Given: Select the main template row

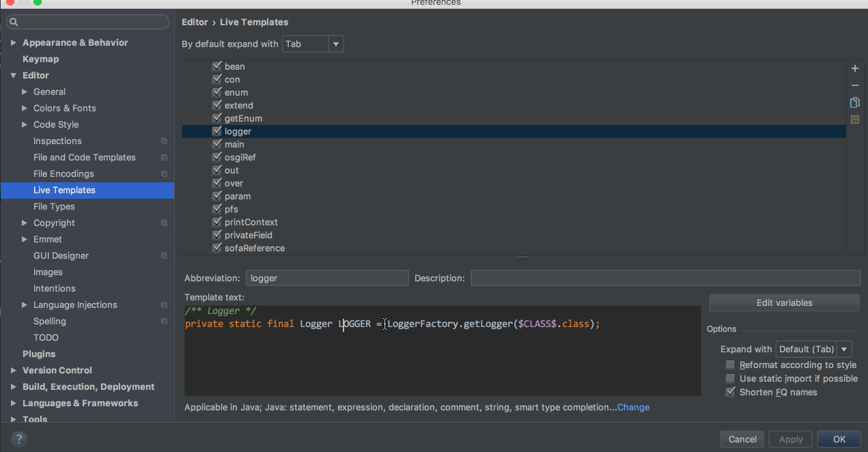Looking at the screenshot, I should point(514,144).
